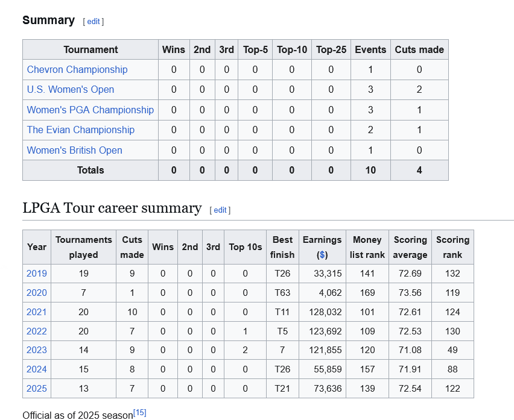Click the 73.56 scoring average cell
The height and width of the screenshot is (420, 514).
[x=410, y=293]
